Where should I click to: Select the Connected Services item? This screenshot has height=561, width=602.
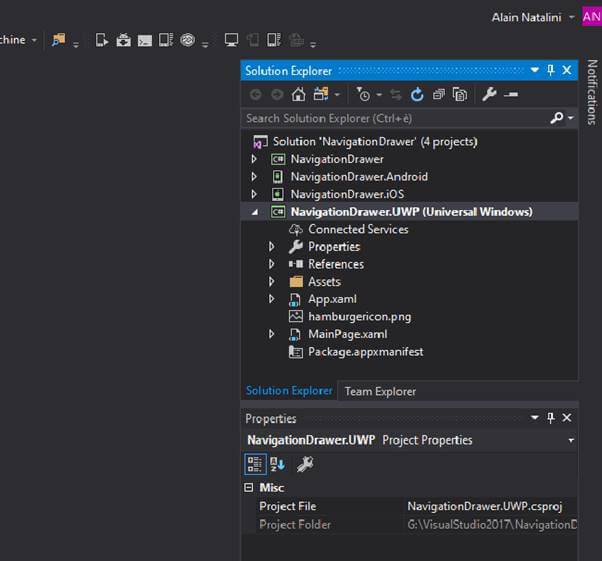coord(358,229)
